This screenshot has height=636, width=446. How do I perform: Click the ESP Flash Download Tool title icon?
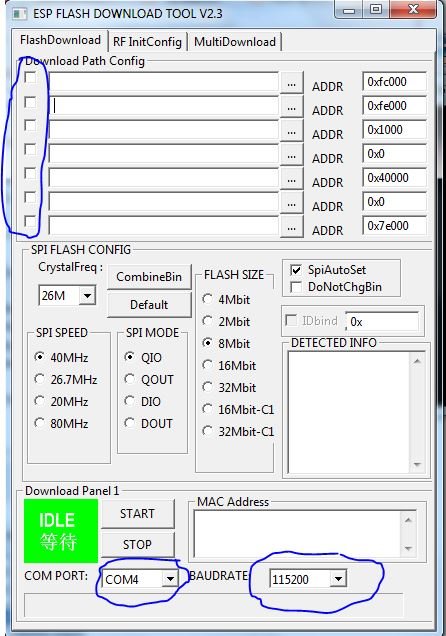(19, 14)
